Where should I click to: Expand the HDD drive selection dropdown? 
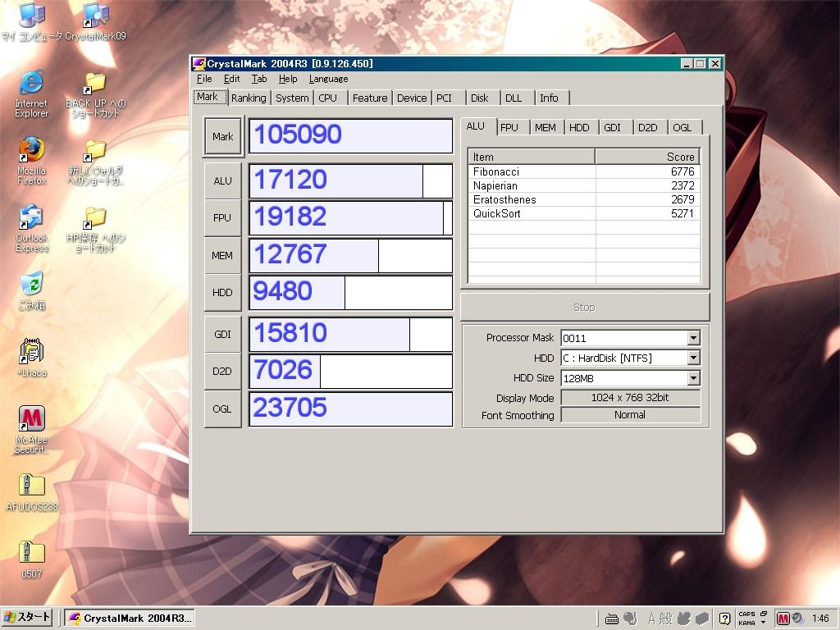693,358
